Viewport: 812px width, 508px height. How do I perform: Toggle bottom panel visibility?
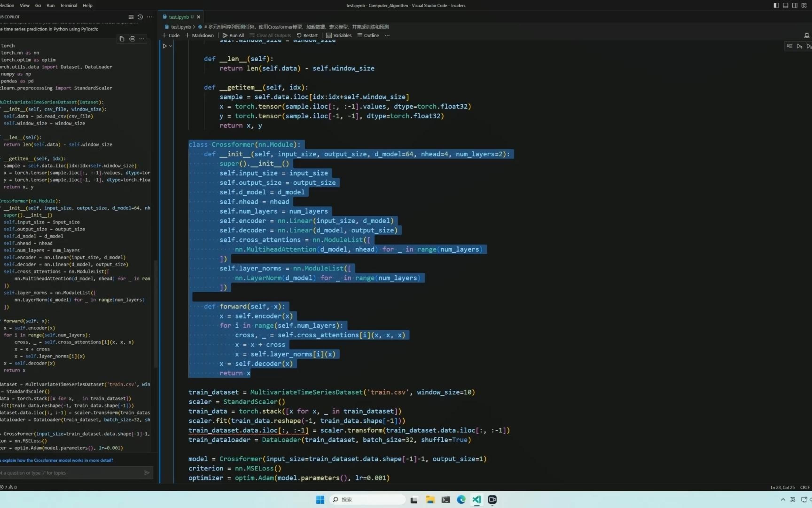point(785,5)
